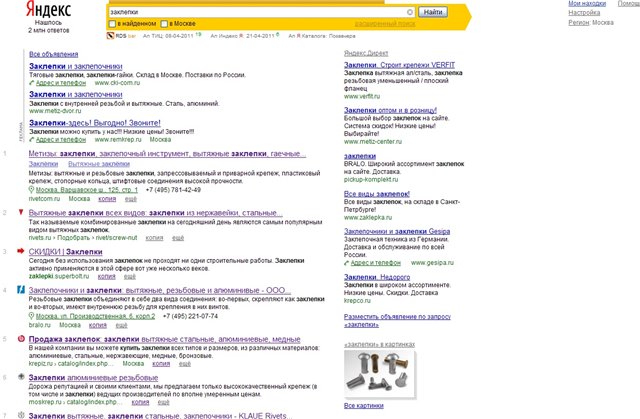Viewport: 640px width, 419px height.
Task: Expand 'ещё' for rivets.ru result
Action: pyautogui.click(x=178, y=238)
